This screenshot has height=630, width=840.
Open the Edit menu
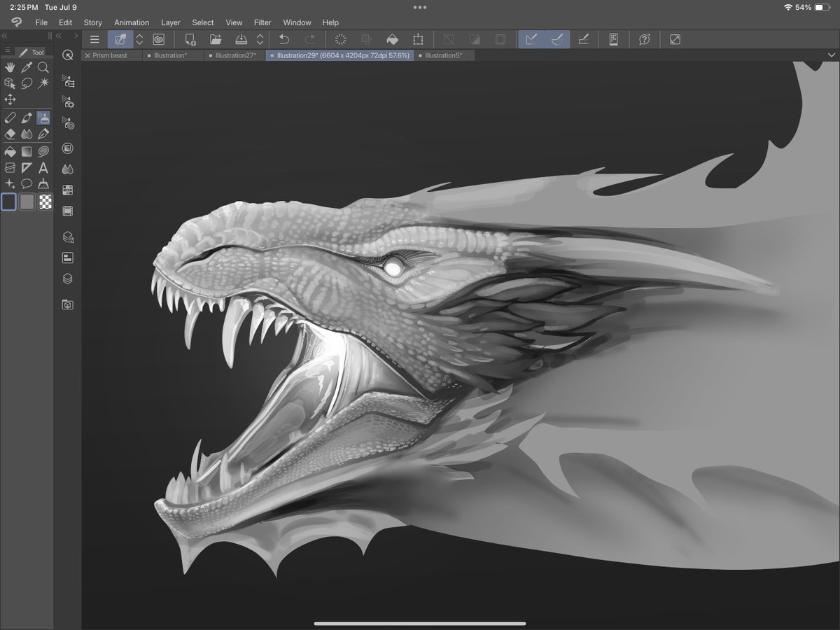pyautogui.click(x=65, y=22)
